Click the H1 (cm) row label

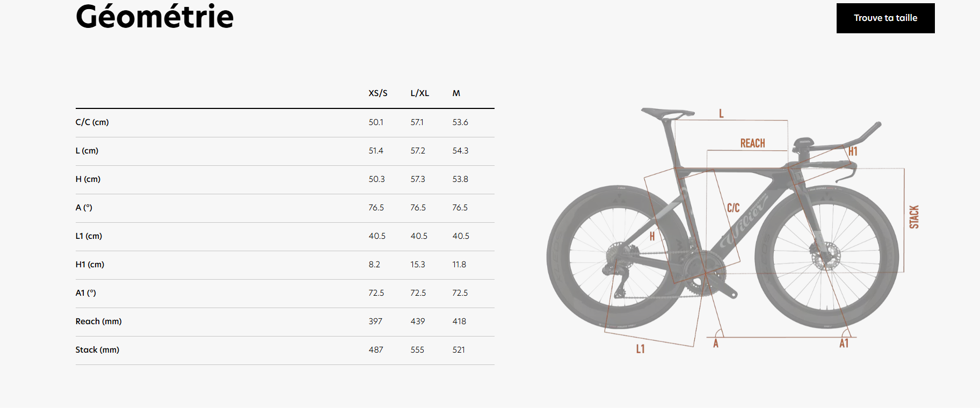(x=90, y=265)
